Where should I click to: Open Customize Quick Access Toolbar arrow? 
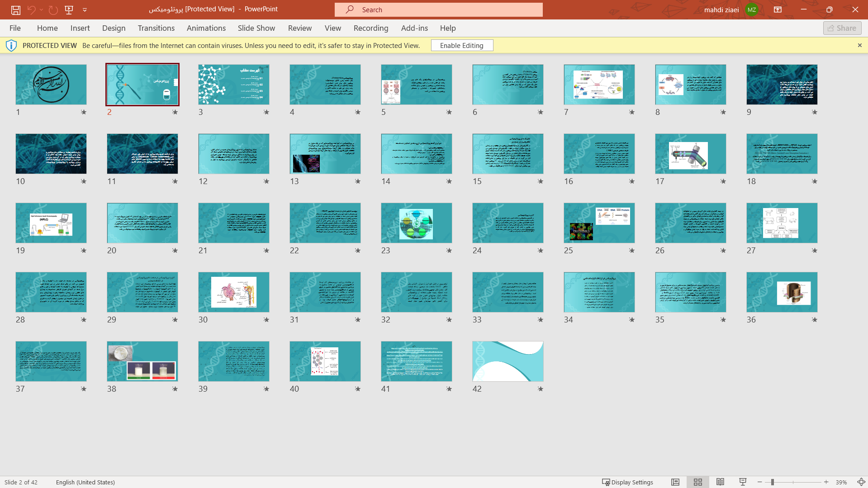point(85,9)
